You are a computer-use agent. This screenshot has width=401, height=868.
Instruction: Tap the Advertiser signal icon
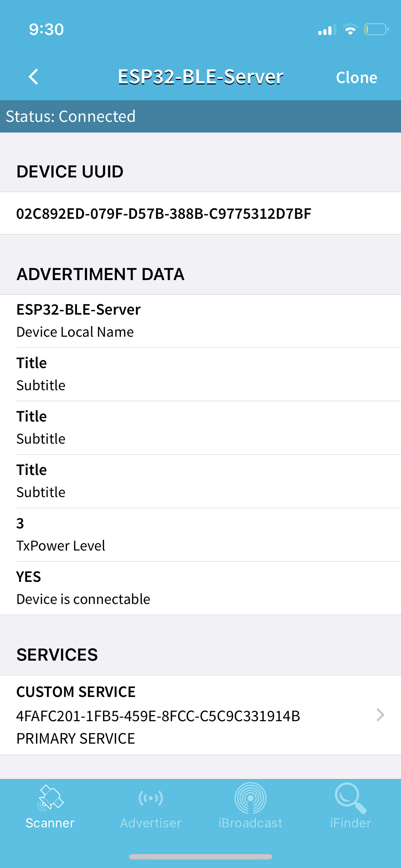[x=151, y=798]
